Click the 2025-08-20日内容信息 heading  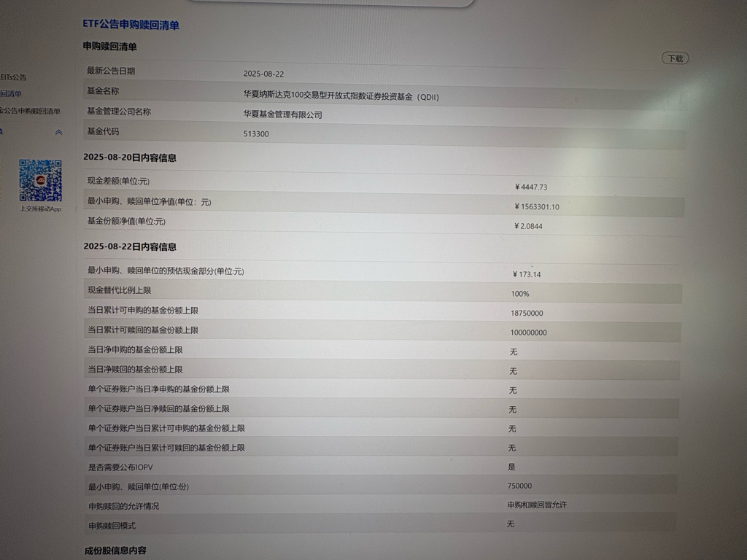pos(130,157)
